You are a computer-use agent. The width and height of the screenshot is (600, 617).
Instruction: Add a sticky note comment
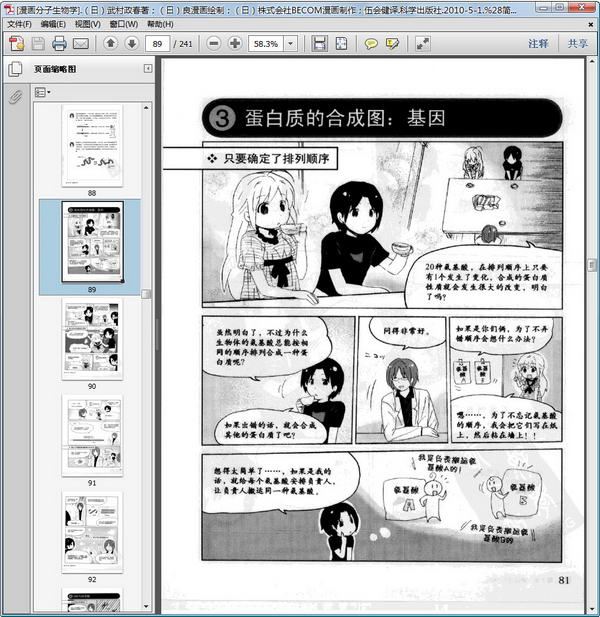pos(371,44)
